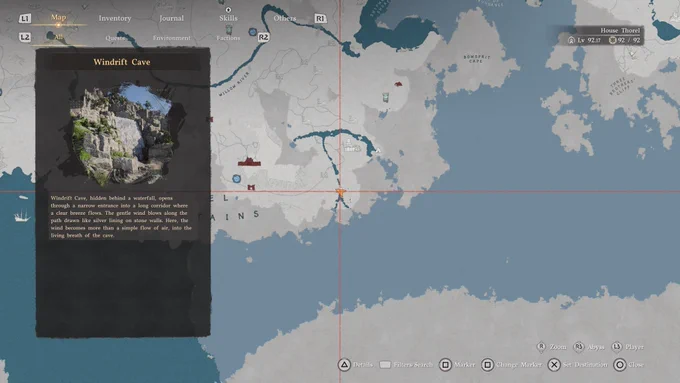Viewport: 680px width, 383px height.
Task: Click the touchpad Filters Search icon
Action: click(x=385, y=365)
